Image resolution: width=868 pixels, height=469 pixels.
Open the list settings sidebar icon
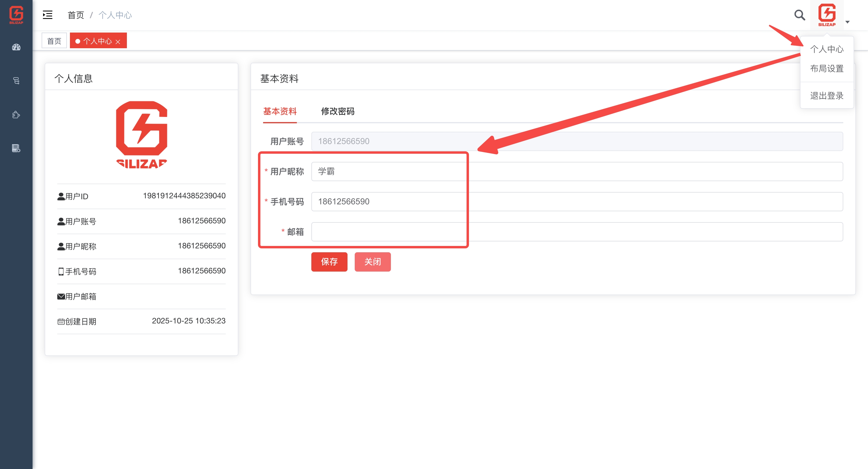pyautogui.click(x=16, y=148)
